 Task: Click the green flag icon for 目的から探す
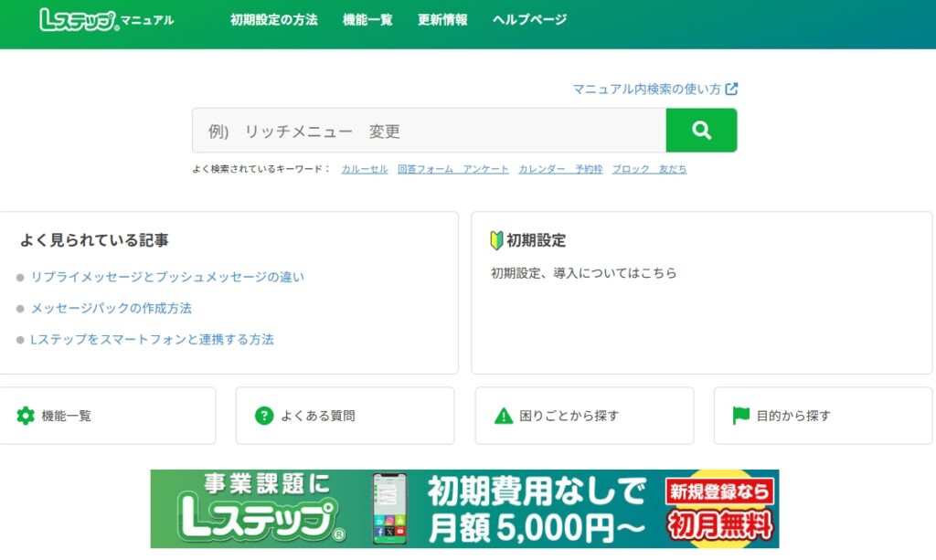741,416
